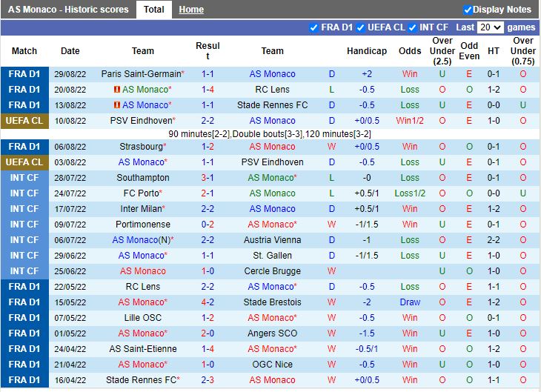This screenshot has width=541, height=392.
Task: Click the UEFA CL label on 03/08/22 row
Action: tap(24, 162)
